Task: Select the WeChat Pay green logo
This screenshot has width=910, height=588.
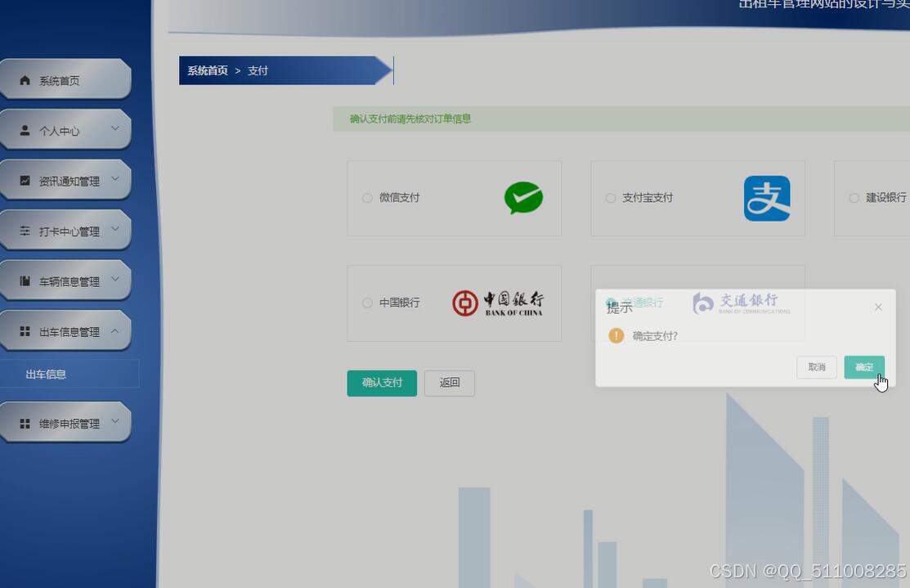Action: tap(522, 198)
